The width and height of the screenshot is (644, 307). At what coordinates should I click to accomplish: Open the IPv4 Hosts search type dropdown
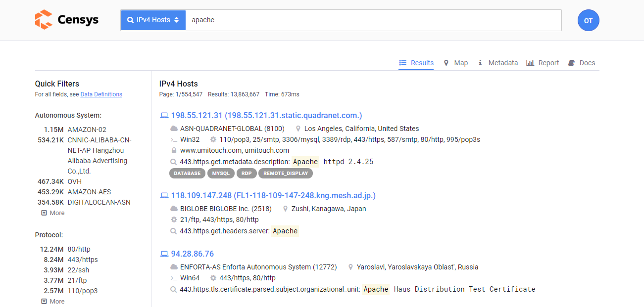click(x=153, y=20)
